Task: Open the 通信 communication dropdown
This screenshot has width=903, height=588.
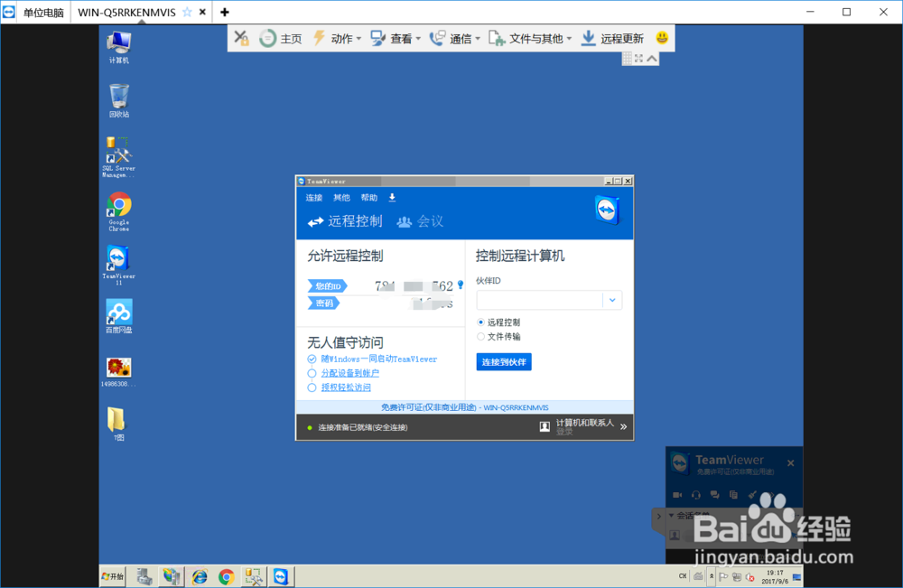Action: 455,39
